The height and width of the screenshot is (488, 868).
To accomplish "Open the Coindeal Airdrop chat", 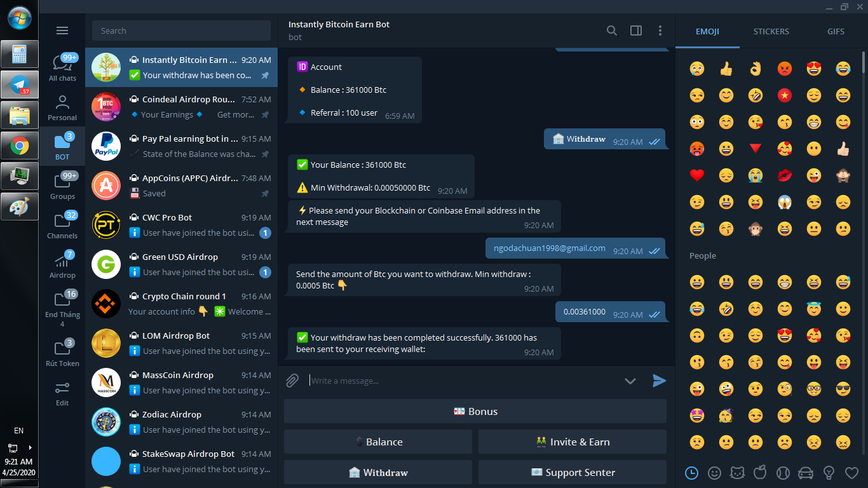I will (181, 107).
